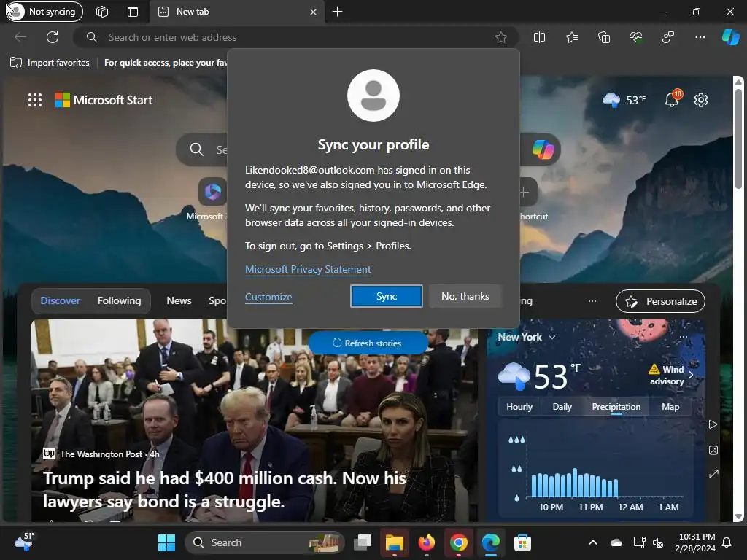Open the Copilot sidebar icon
Viewport: 747px width, 560px height.
(730, 37)
